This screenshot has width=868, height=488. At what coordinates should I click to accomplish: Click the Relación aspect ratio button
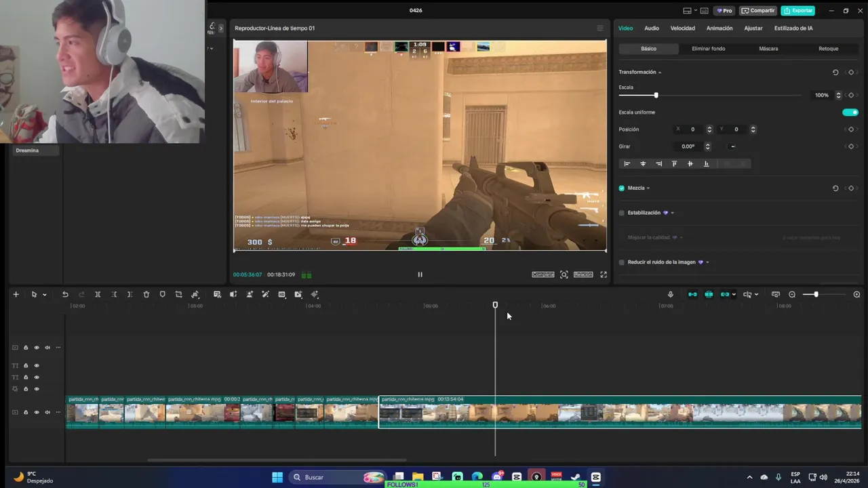click(583, 274)
